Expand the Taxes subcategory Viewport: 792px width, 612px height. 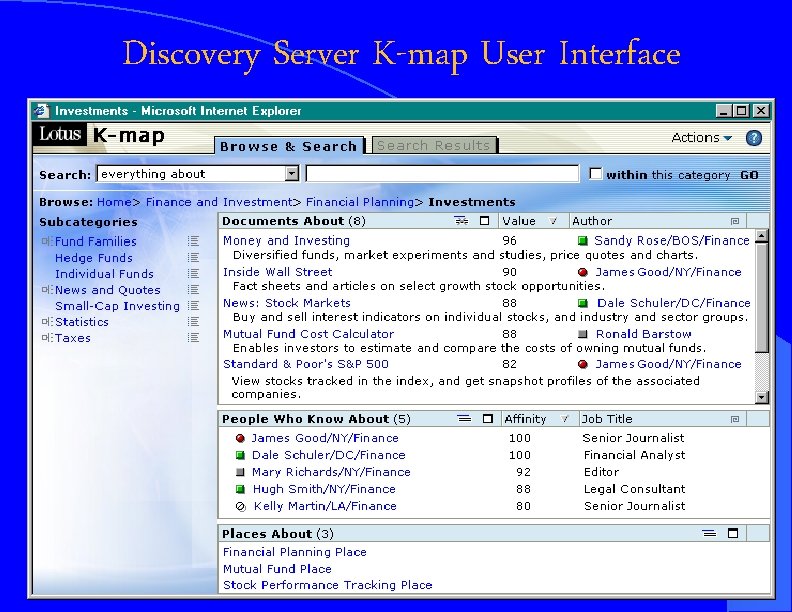coord(47,338)
